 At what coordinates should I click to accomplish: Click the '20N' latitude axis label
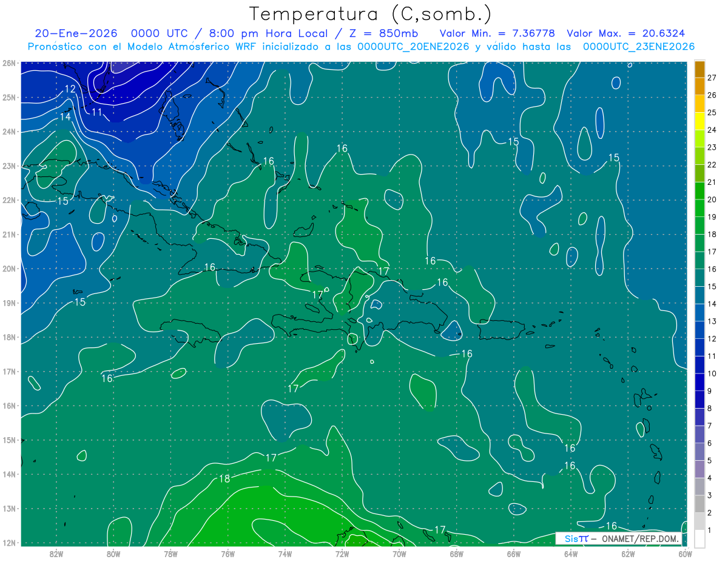[x=9, y=269]
